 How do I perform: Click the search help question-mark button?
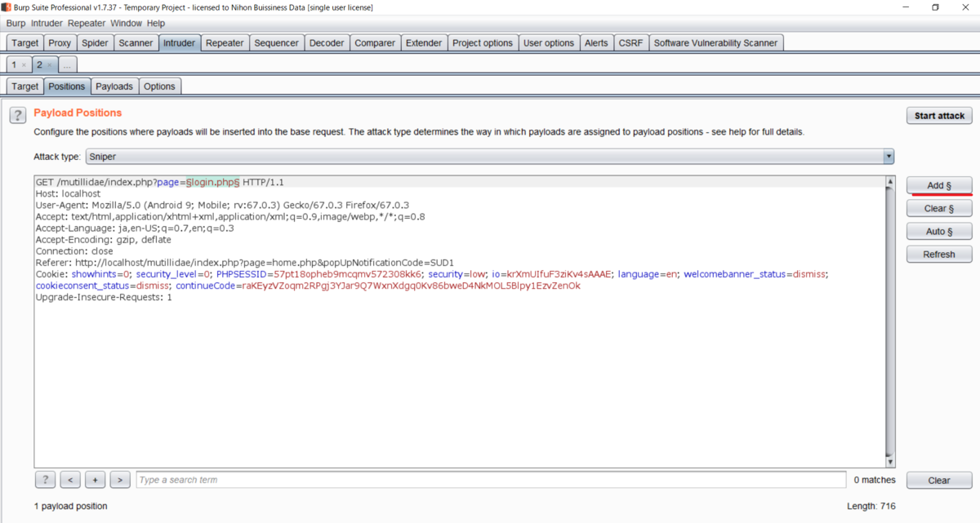point(45,480)
